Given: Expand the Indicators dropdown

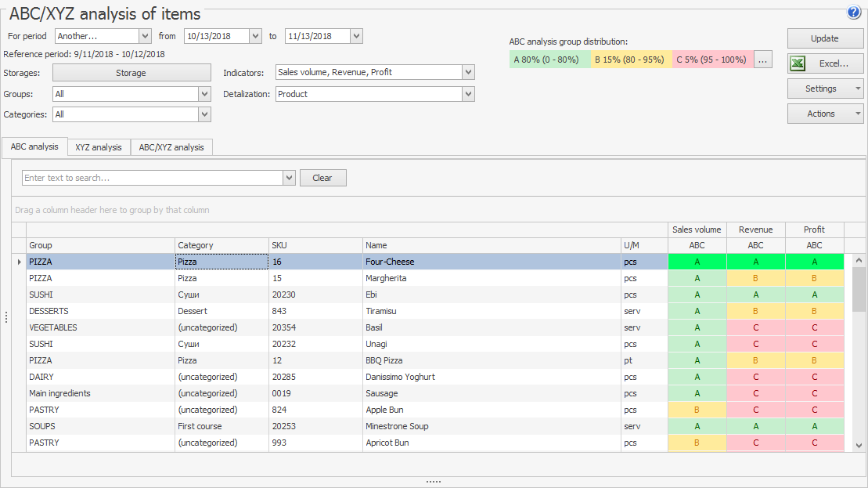Looking at the screenshot, I should tap(468, 72).
